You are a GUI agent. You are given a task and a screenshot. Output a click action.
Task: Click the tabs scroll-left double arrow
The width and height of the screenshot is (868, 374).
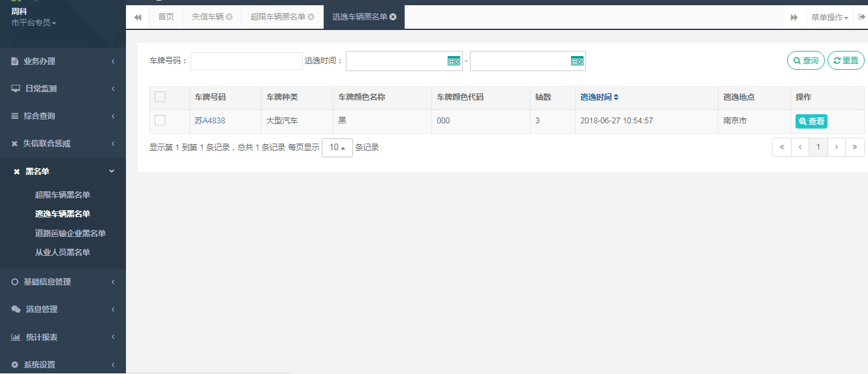tap(138, 17)
